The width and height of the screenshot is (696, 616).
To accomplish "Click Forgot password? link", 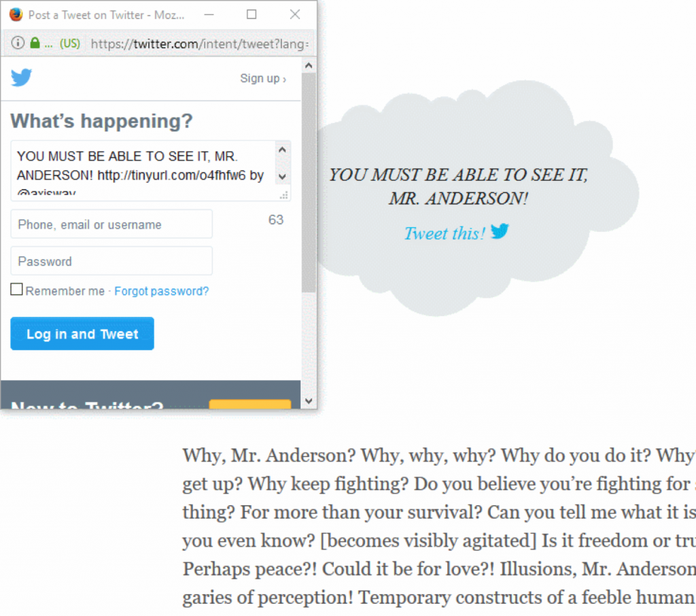I will click(162, 292).
